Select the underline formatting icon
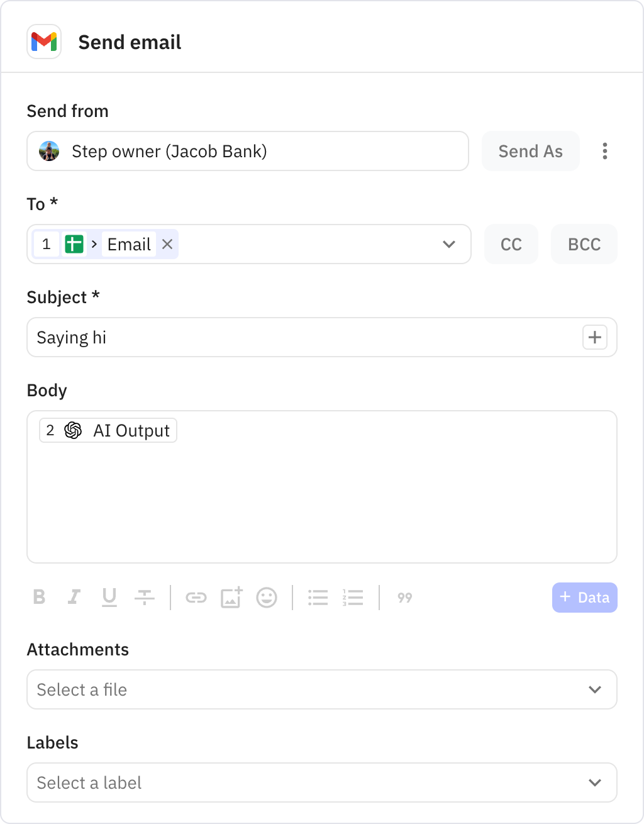644x824 pixels. coord(109,598)
